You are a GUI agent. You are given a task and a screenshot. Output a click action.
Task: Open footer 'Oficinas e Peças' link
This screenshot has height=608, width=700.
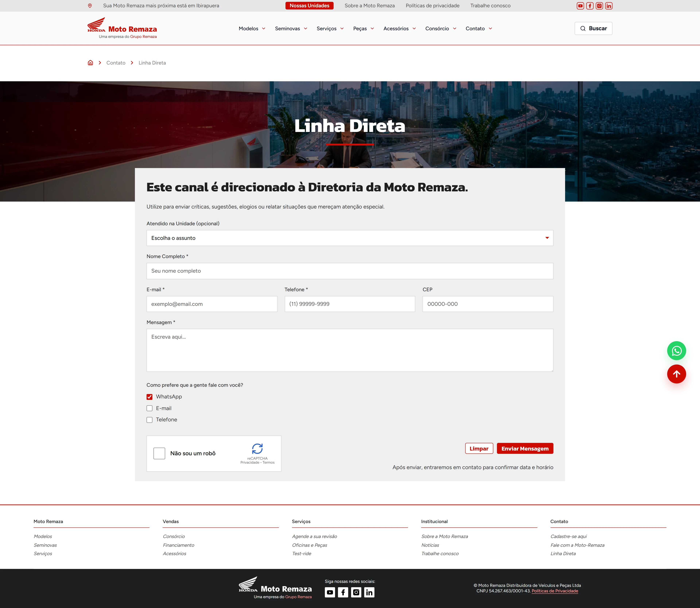pos(310,545)
